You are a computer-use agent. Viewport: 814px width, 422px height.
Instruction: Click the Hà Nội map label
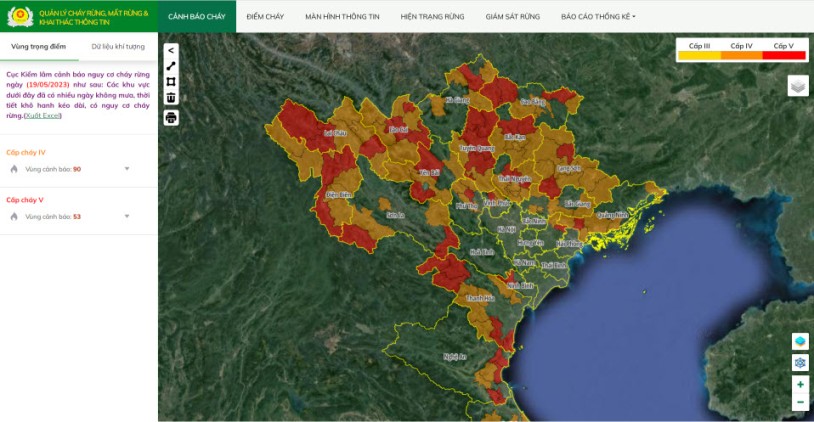pyautogui.click(x=507, y=229)
